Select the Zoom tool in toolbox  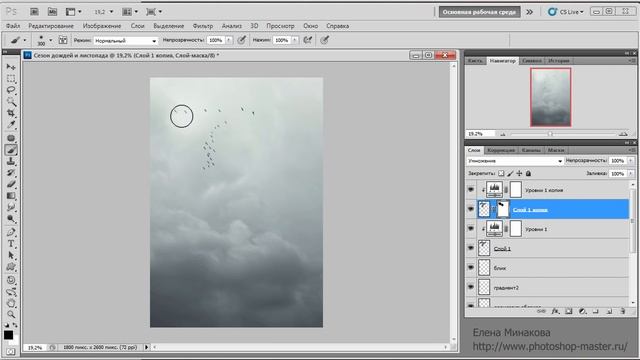[11, 315]
